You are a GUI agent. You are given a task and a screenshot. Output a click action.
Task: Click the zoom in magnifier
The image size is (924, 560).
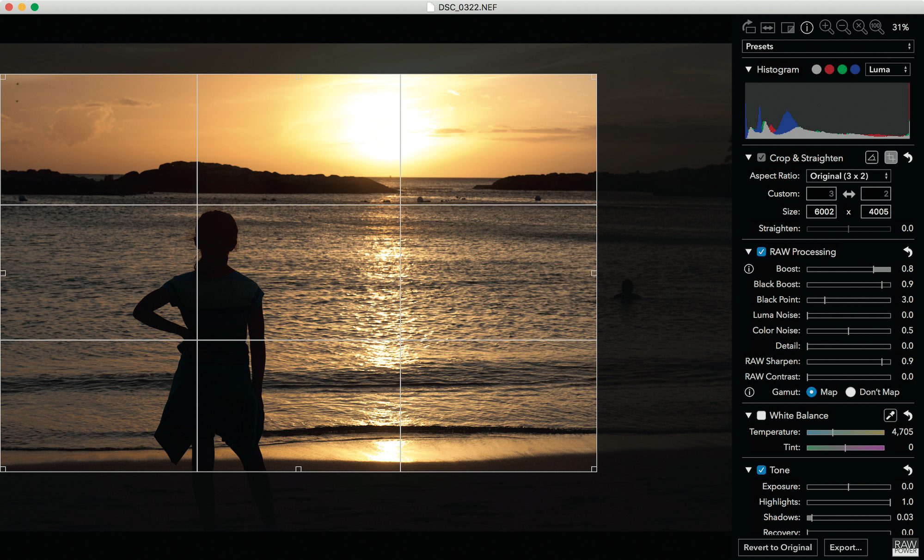tap(826, 27)
